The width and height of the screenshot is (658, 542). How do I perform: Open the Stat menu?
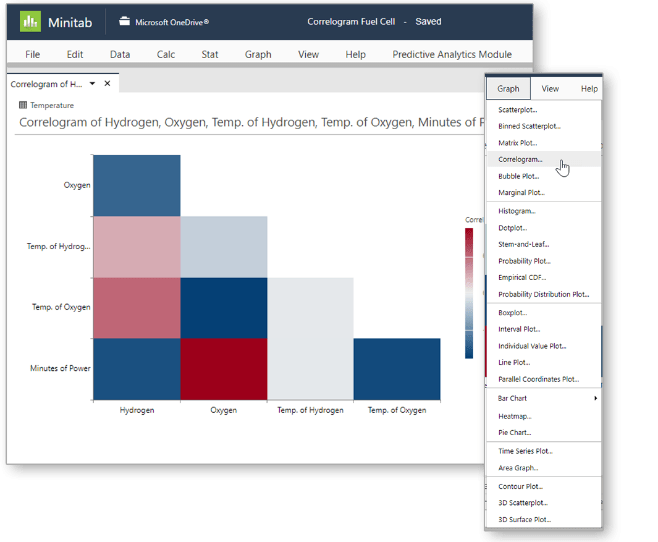tap(210, 54)
